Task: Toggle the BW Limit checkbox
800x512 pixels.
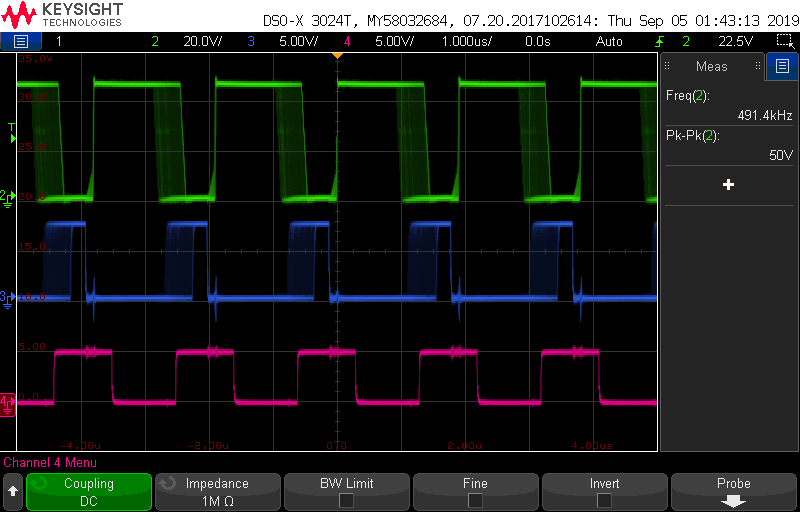Action: tap(346, 500)
